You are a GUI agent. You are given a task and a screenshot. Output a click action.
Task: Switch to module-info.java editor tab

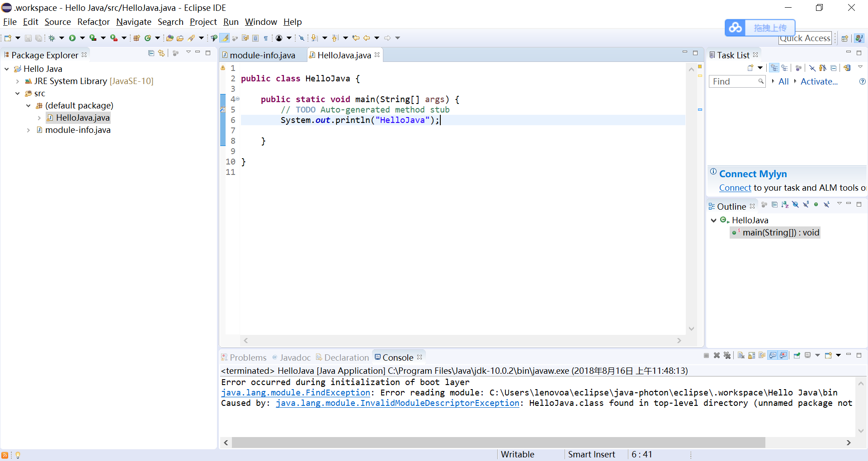tap(262, 55)
